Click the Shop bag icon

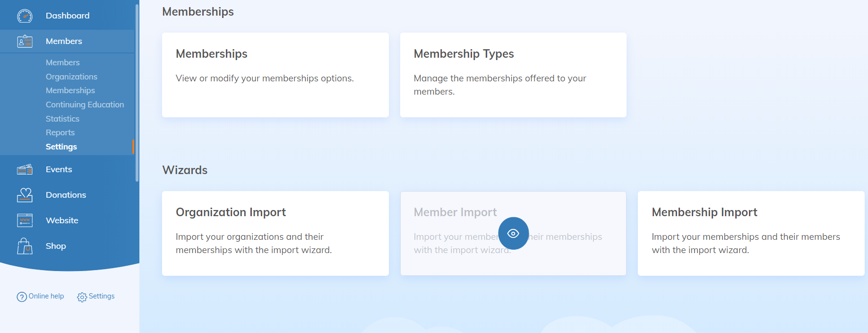(25, 246)
